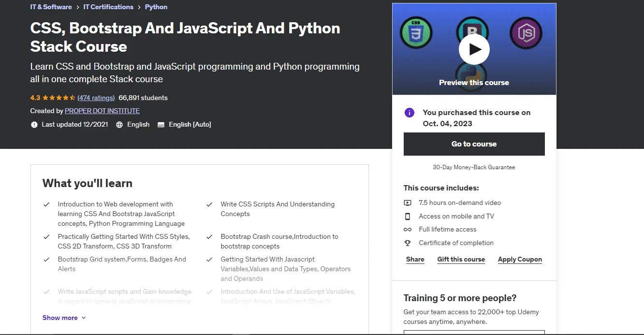Click the globe language icon
The width and height of the screenshot is (644, 335).
(x=119, y=125)
